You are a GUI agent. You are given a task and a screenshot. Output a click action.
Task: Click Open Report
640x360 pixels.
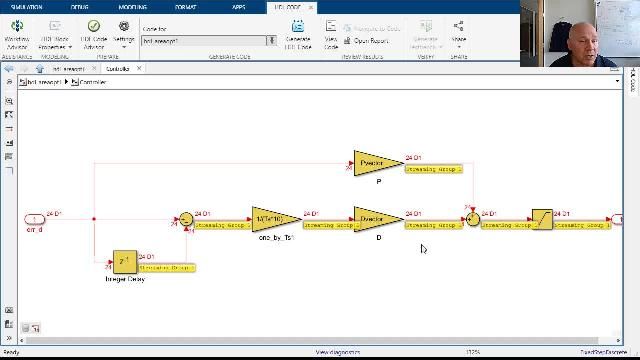click(366, 41)
